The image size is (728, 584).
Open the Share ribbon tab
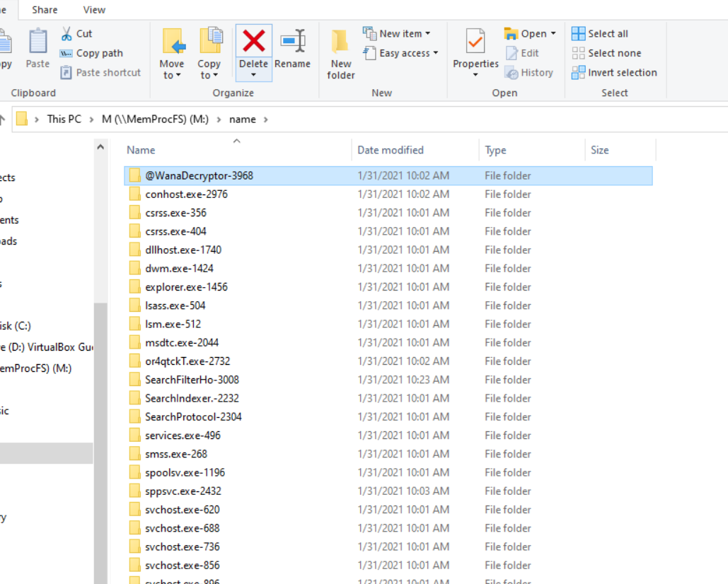[x=45, y=9]
